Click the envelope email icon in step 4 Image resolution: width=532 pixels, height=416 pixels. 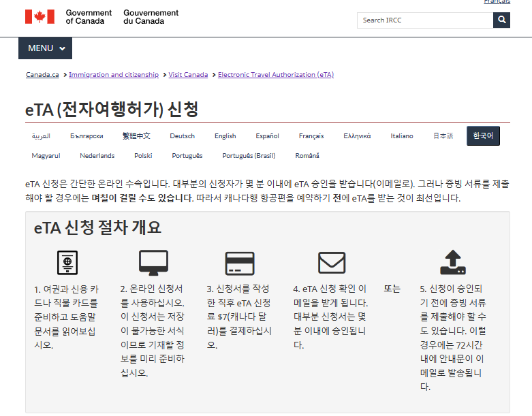[332, 262]
